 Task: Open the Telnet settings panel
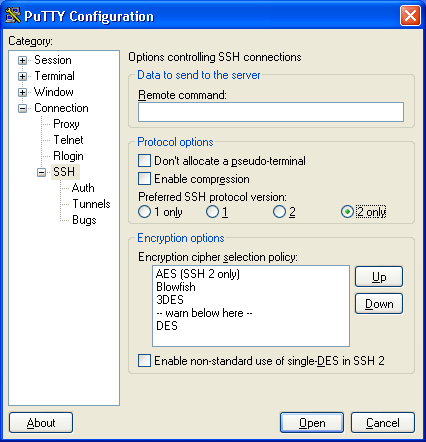[68, 140]
